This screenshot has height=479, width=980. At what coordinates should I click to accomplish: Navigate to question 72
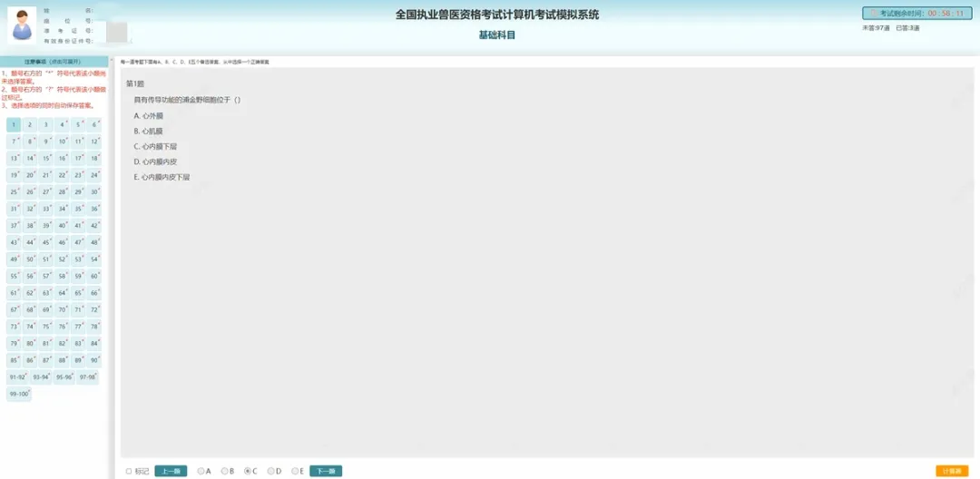94,309
